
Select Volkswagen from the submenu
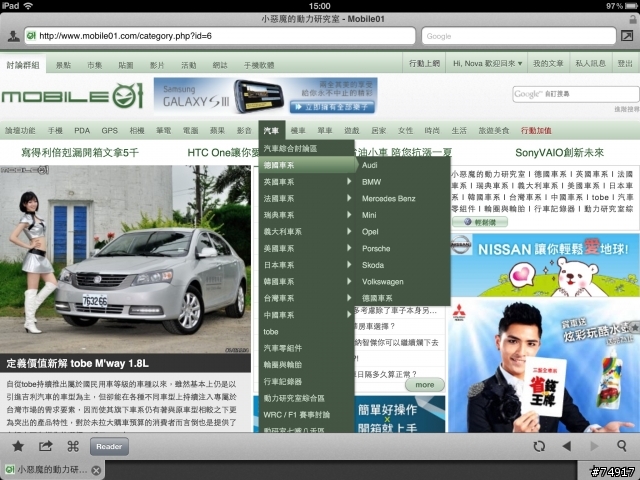point(381,281)
